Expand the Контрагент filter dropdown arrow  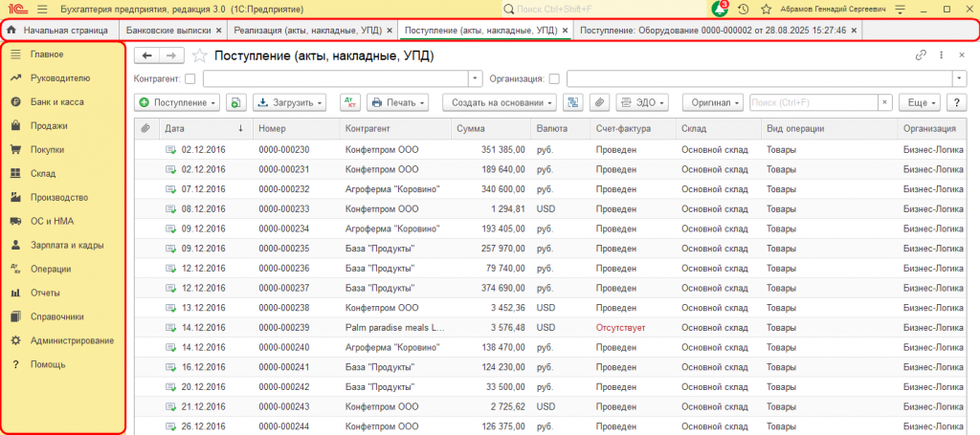[477, 78]
